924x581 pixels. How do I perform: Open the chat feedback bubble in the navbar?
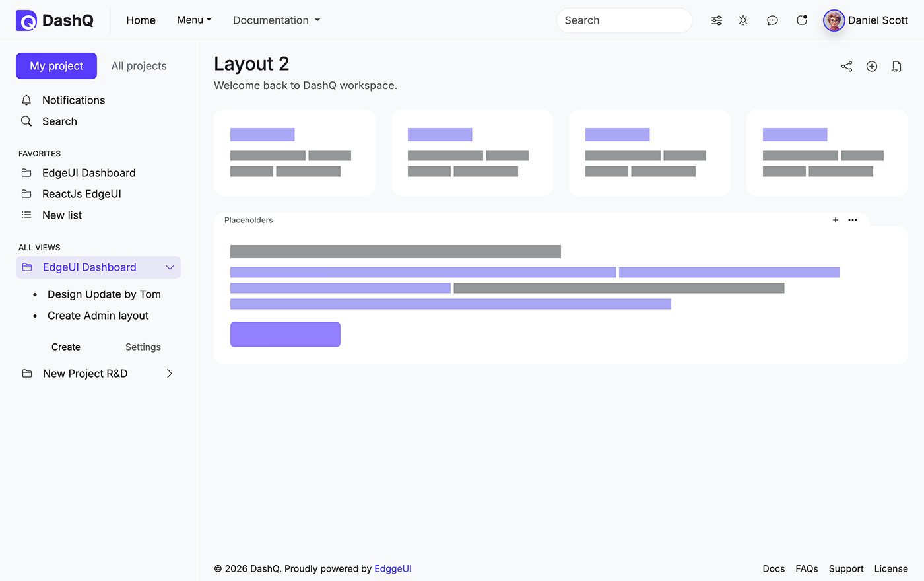772,20
